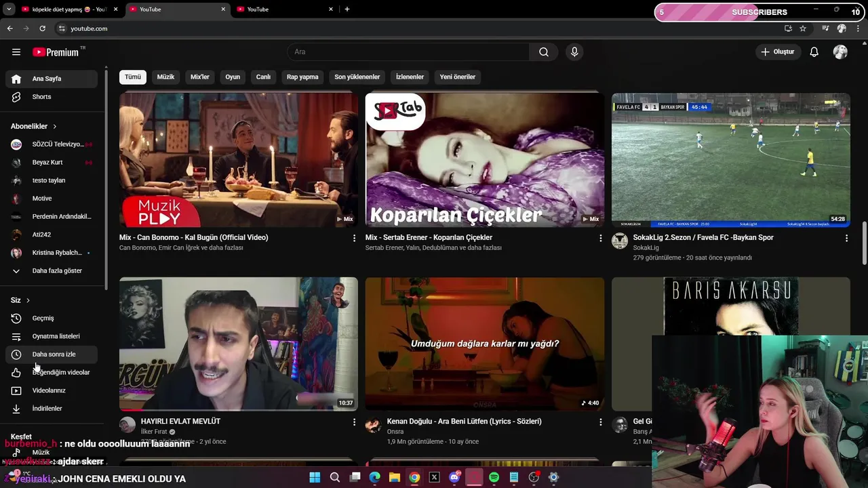Open Daha sonra izle list

pyautogui.click(x=52, y=354)
